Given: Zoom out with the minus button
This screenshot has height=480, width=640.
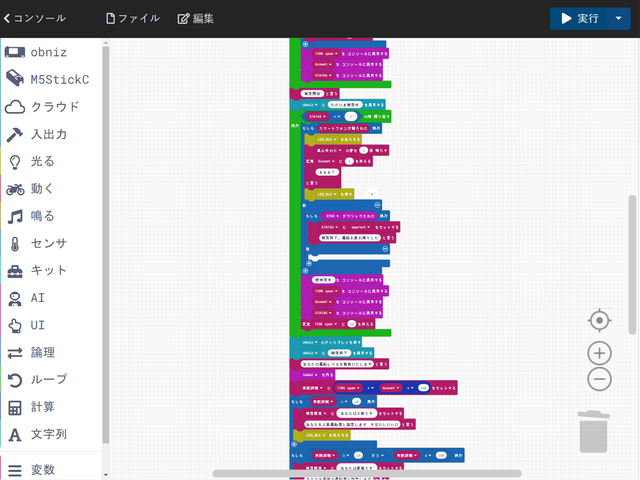Looking at the screenshot, I should pyautogui.click(x=599, y=378).
